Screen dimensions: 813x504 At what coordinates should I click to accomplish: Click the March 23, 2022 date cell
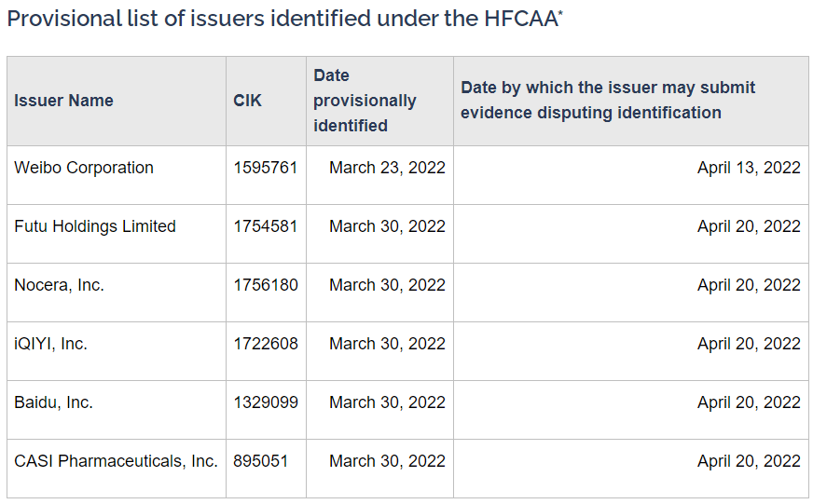(379, 175)
